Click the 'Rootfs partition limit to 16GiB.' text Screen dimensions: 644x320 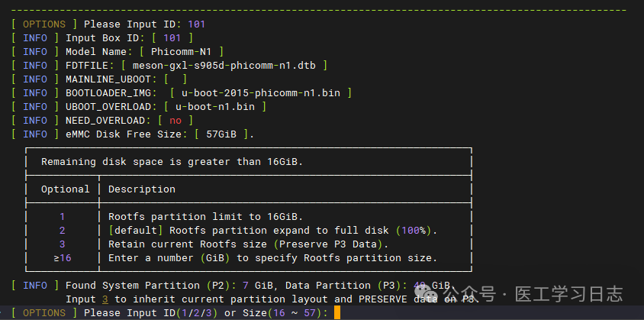[206, 216]
